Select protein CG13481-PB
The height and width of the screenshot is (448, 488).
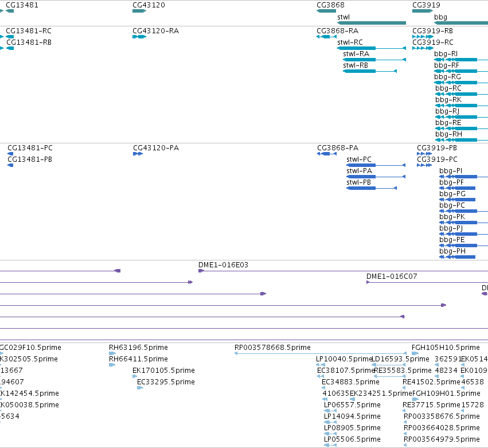click(x=30, y=159)
